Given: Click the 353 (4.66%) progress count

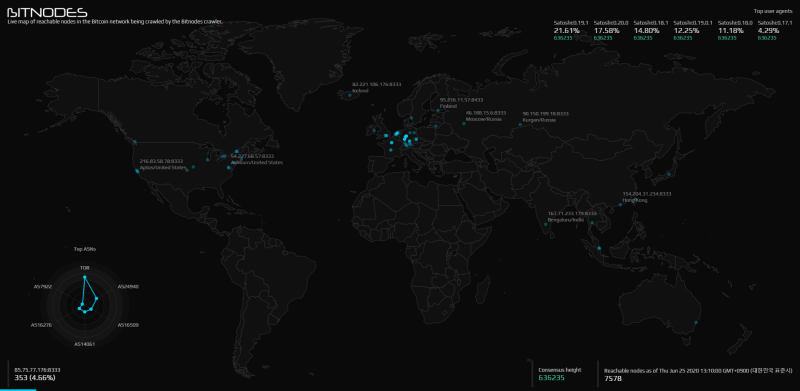Looking at the screenshot, I should point(35,378).
